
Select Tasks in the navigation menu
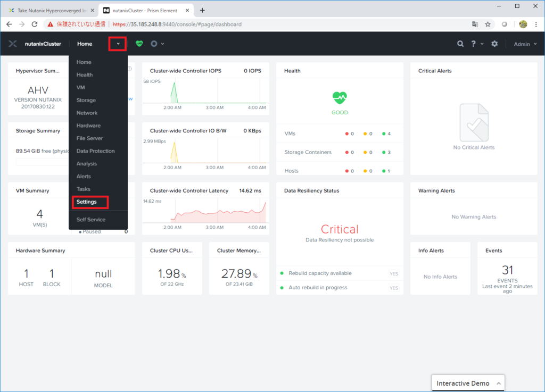[x=83, y=189]
